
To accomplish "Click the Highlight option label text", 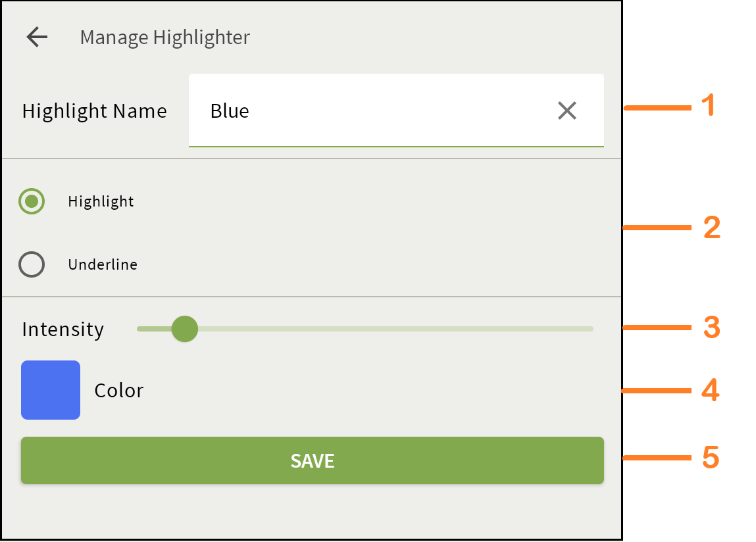I will (x=101, y=202).
